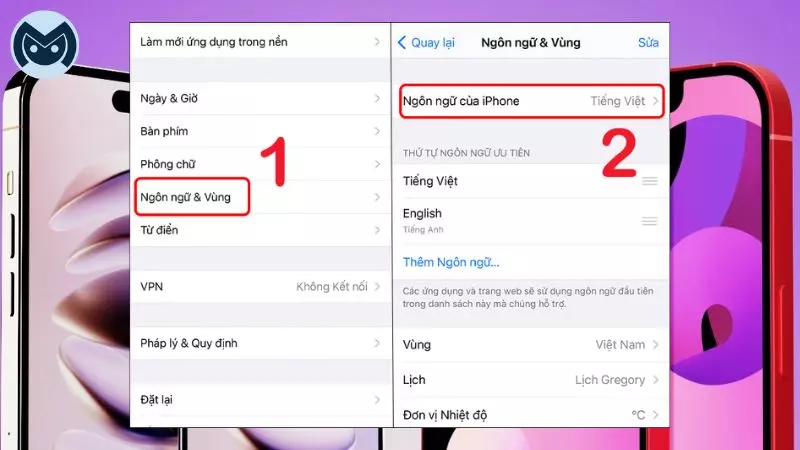Tap the English reorder handle icon
The image size is (800, 450).
pos(649,221)
